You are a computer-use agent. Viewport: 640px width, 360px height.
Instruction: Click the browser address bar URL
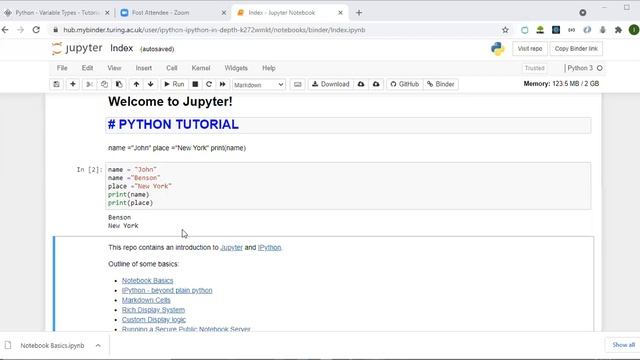click(214, 30)
